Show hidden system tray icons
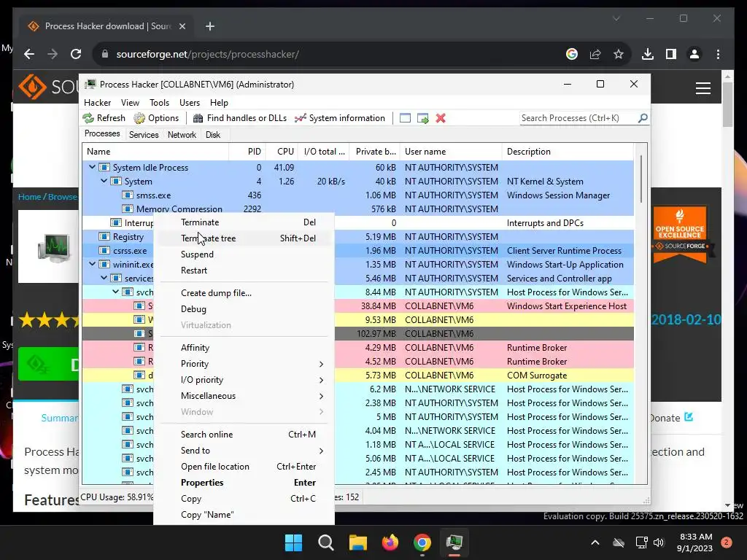The image size is (747, 560). click(x=595, y=542)
